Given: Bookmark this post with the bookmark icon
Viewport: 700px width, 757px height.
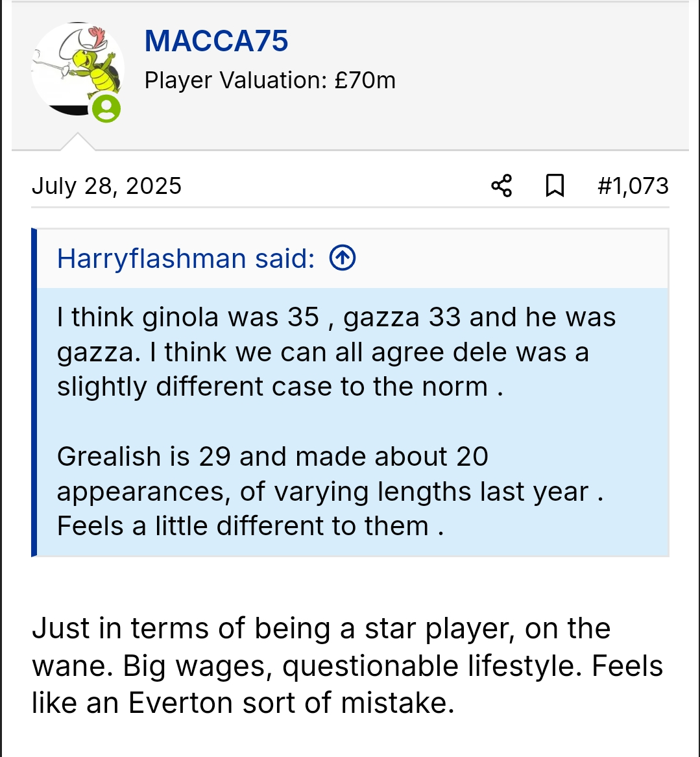Looking at the screenshot, I should (554, 186).
